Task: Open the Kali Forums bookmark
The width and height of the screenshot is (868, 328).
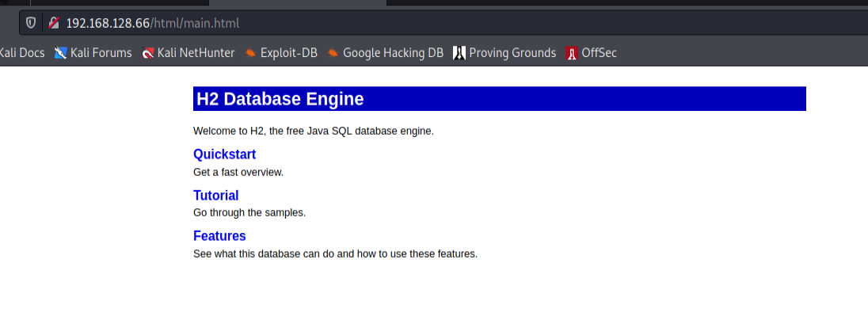Action: [x=93, y=52]
